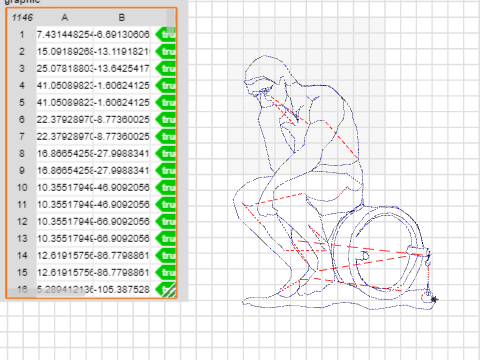Click row number 9 label
This screenshot has width=480, height=360.
[x=22, y=170]
